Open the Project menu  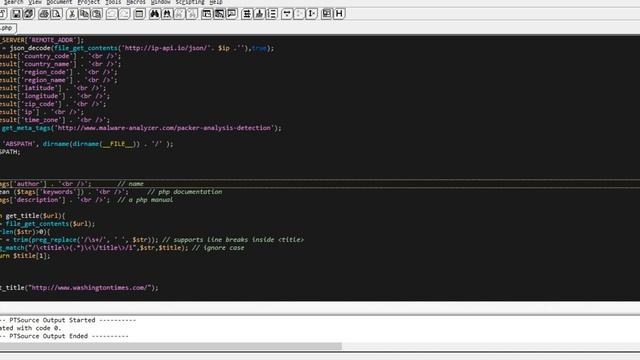89,2
